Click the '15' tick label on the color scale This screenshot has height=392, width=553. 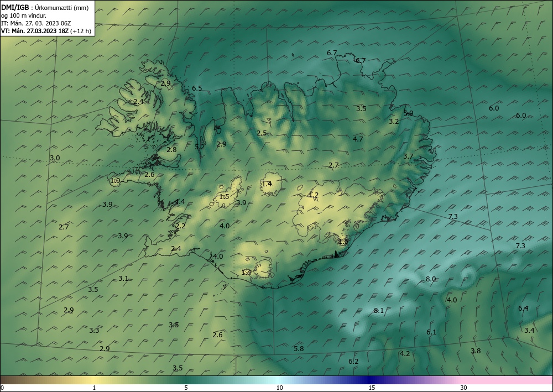click(x=372, y=388)
